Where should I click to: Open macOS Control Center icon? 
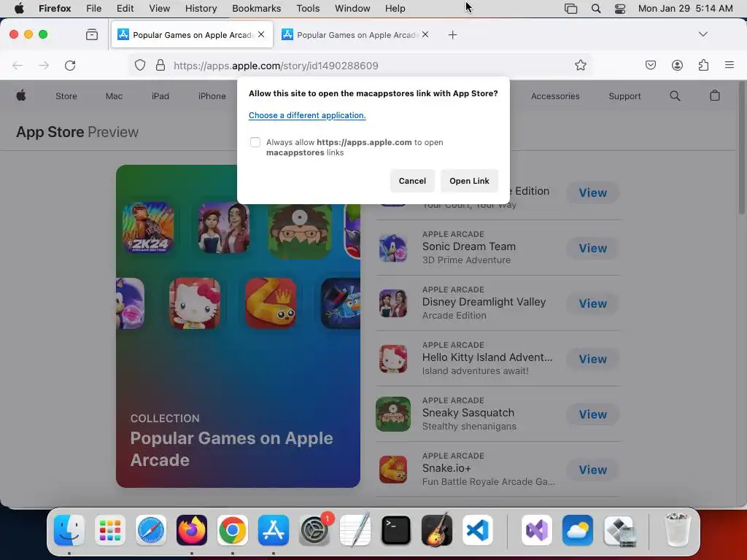620,9
